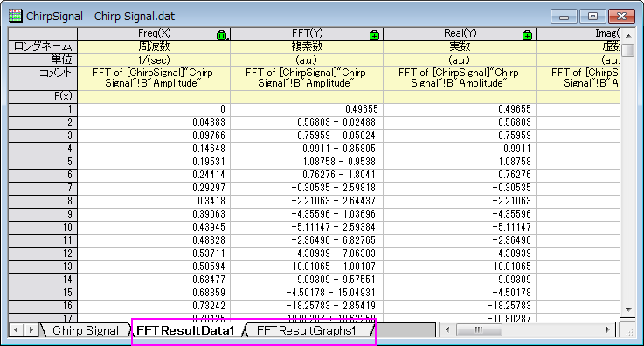Viewport: 644px width, 346px height.
Task: Select row header 10
Action: pyautogui.click(x=43, y=227)
